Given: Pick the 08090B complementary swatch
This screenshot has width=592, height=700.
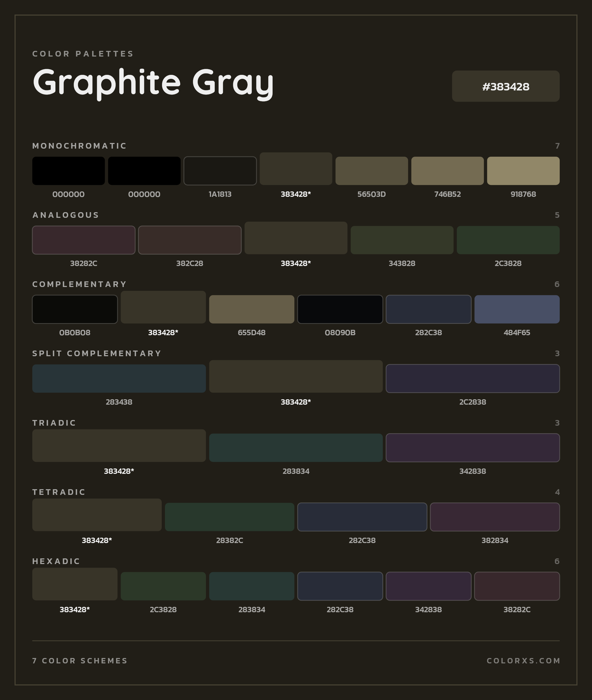Looking at the screenshot, I should [x=340, y=309].
